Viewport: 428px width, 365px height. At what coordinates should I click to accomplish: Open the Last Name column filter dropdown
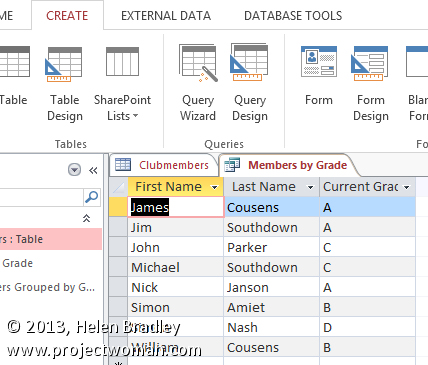coord(310,187)
